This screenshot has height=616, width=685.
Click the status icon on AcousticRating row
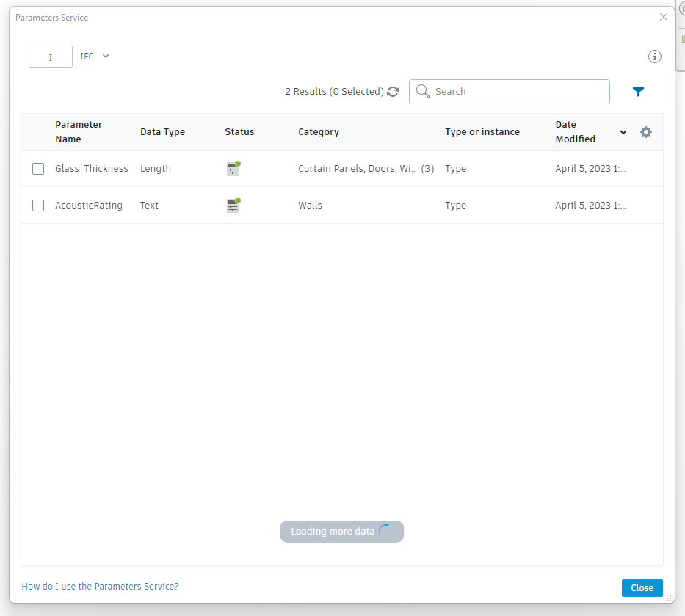coord(233,205)
